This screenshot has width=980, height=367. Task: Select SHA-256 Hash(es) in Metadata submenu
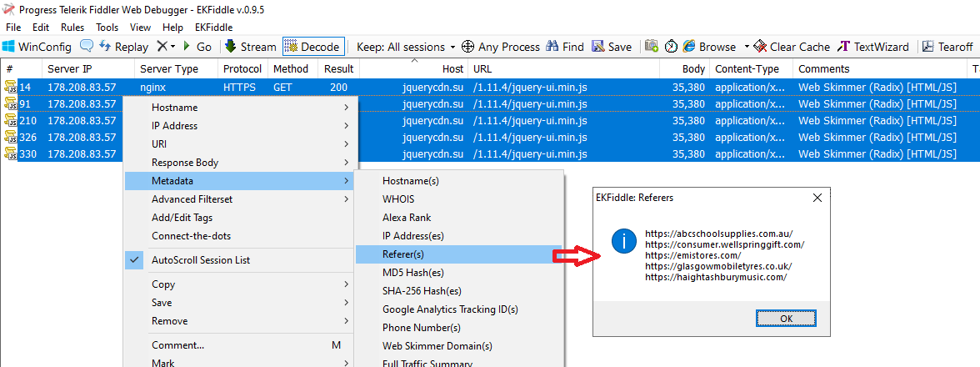click(459, 291)
